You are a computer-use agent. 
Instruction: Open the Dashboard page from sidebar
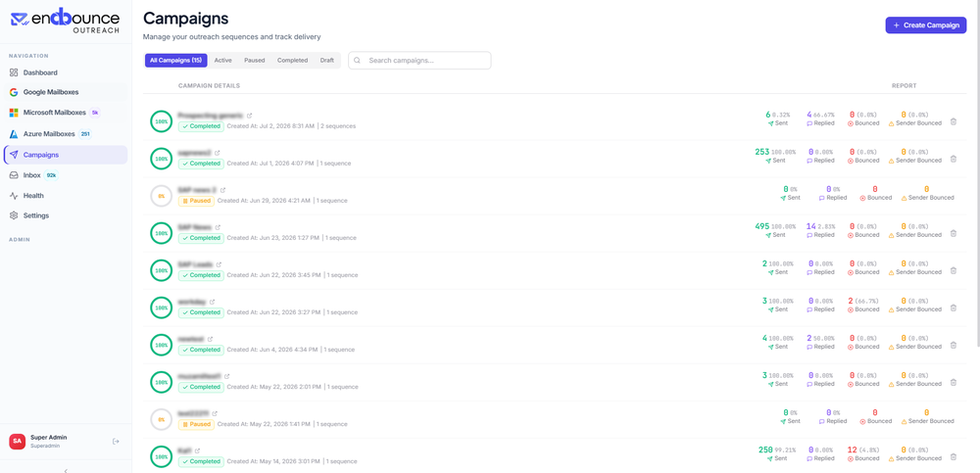(x=65, y=72)
